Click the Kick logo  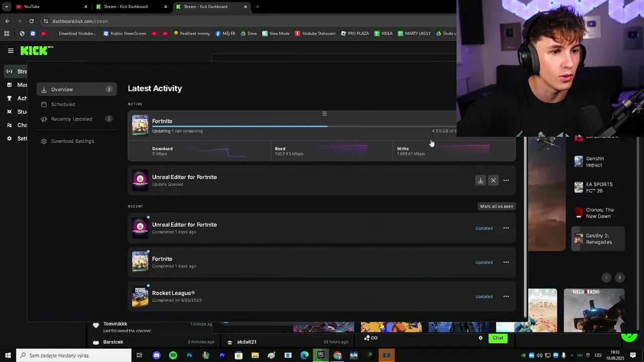click(x=36, y=50)
